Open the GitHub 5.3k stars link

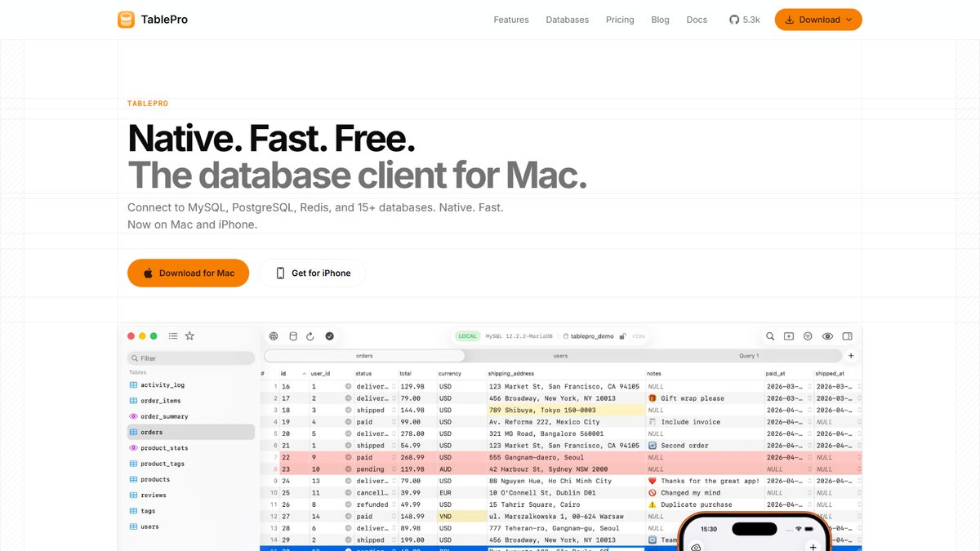click(x=744, y=20)
